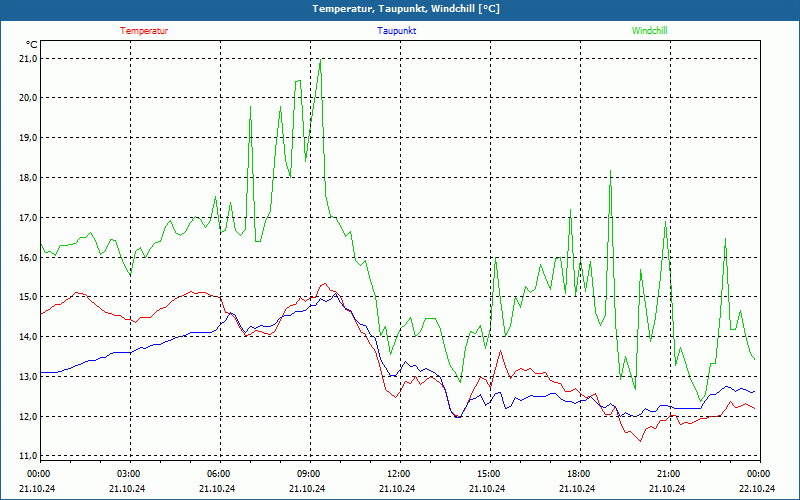The image size is (800, 500).
Task: Select the 21:00 time axis label
Action: pos(668,474)
